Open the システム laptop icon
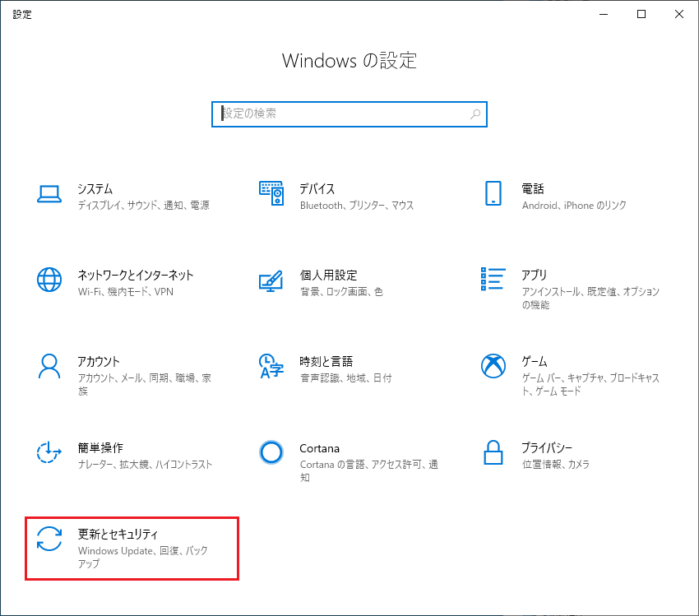Screen dimensions: 699x616 [x=49, y=194]
